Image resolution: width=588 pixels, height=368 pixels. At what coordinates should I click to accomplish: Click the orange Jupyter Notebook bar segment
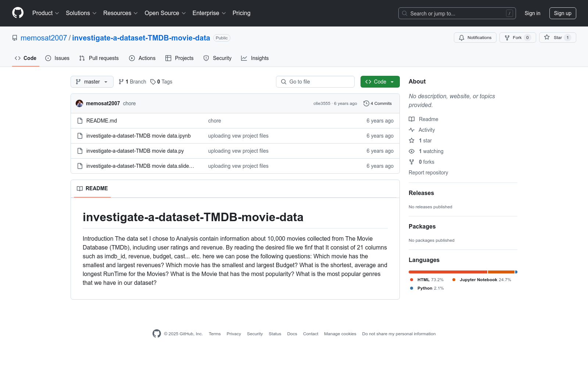(x=501, y=272)
